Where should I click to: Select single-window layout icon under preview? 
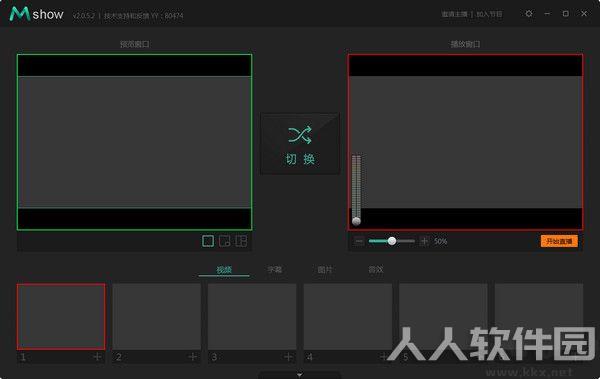208,241
